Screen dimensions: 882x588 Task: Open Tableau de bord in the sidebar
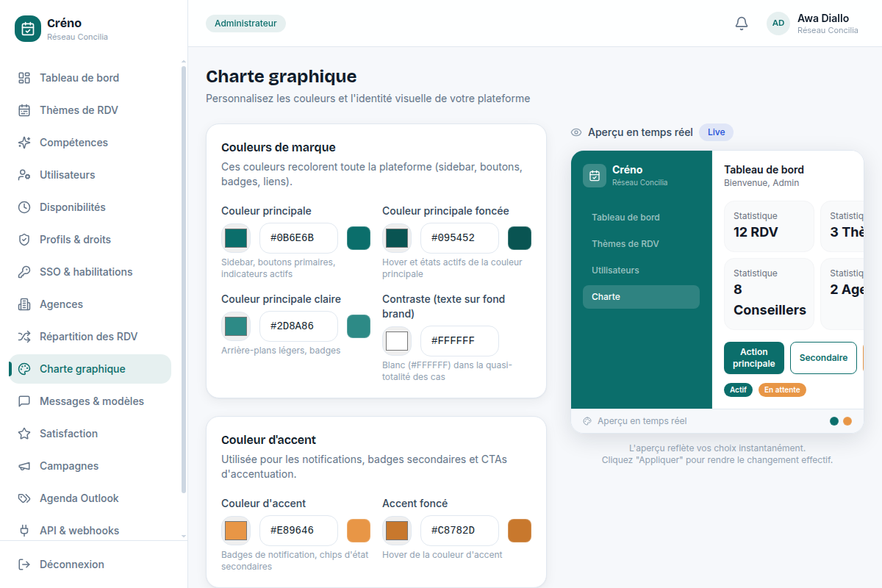pos(90,78)
